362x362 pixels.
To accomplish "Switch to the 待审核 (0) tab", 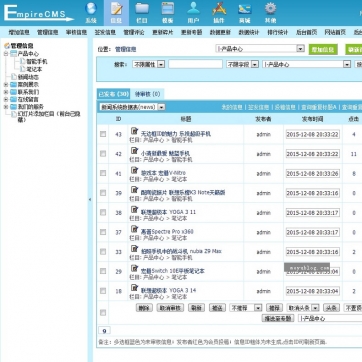I will 147,94.
